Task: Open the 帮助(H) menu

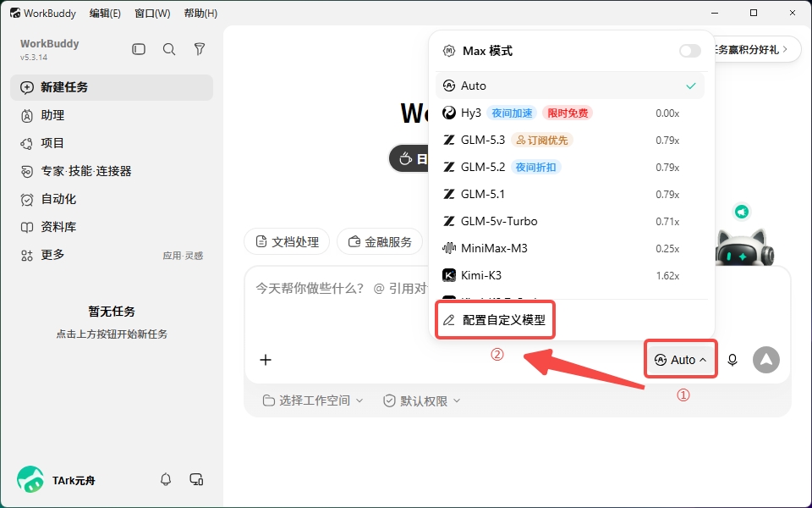Action: click(200, 14)
